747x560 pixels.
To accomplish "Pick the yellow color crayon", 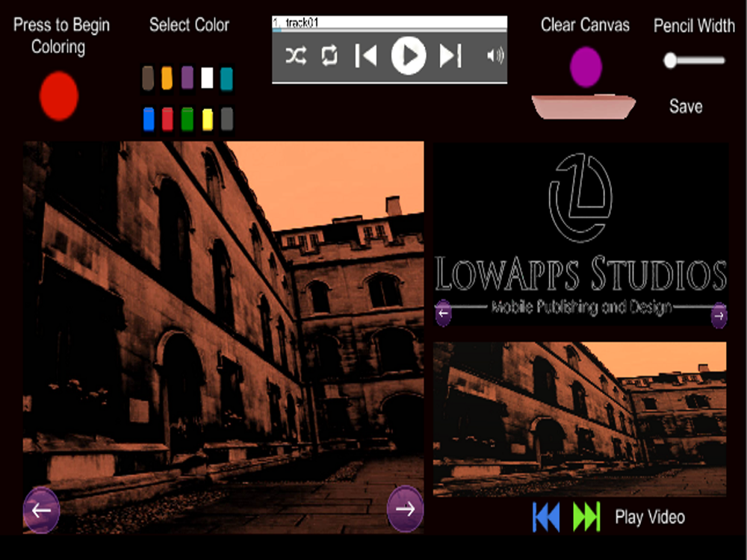I will (207, 119).
